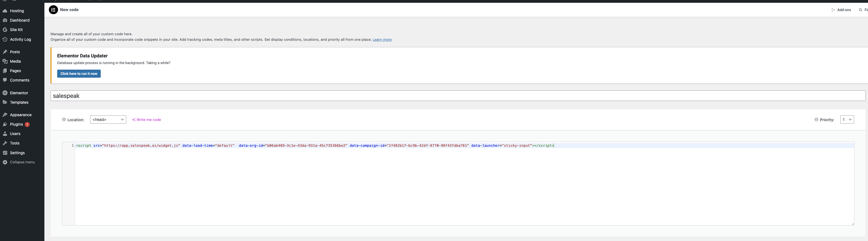This screenshot has width=868, height=241.
Task: Click the Elementor logo beside New code
Action: (53, 10)
